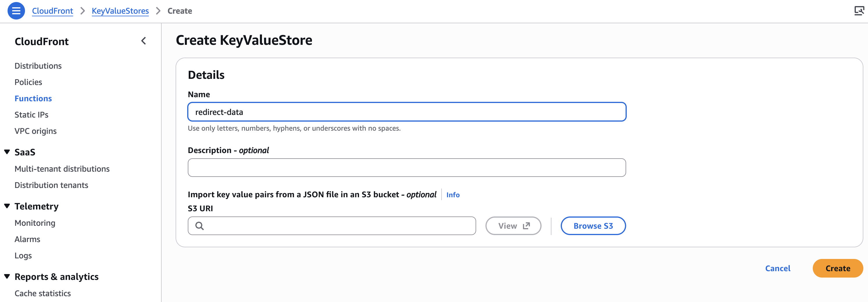Image resolution: width=868 pixels, height=302 pixels.
Task: Collapse the Reports & analytics section
Action: pos(7,277)
